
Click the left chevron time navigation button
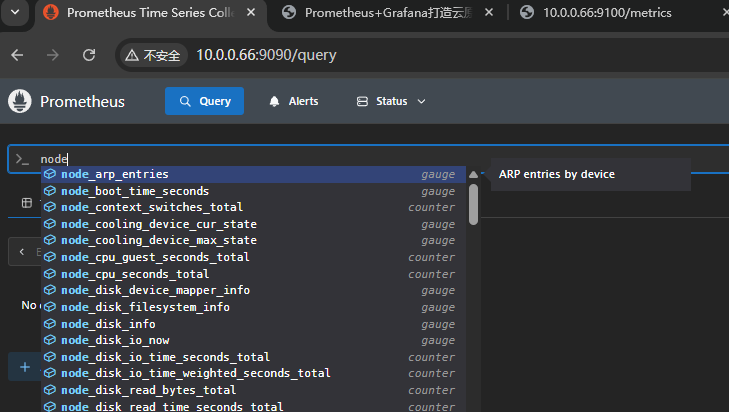[22, 252]
